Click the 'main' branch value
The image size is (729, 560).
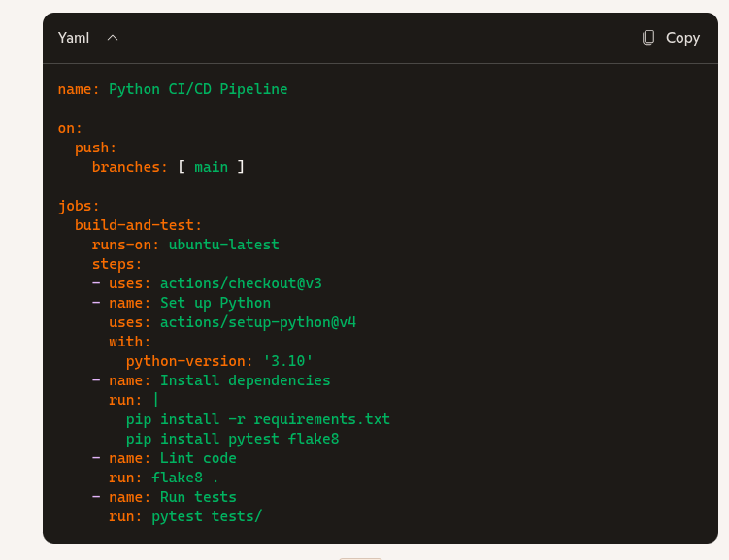pyautogui.click(x=211, y=167)
